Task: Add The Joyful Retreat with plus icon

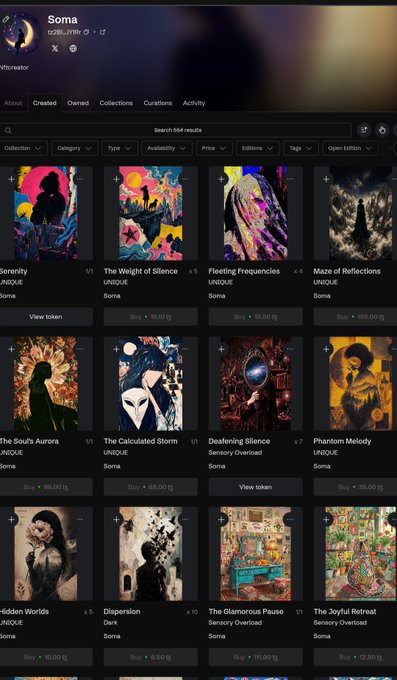Action: pyautogui.click(x=326, y=520)
